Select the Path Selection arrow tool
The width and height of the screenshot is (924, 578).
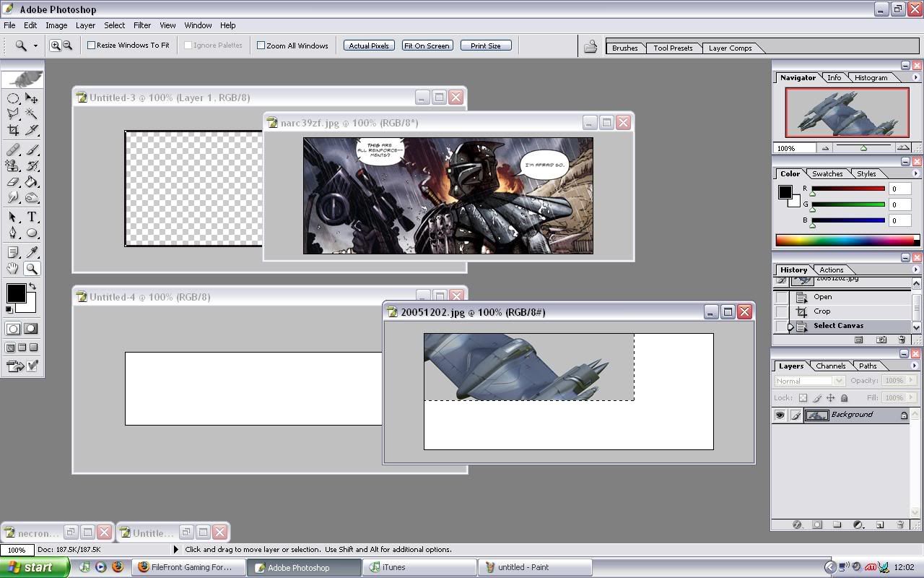click(x=13, y=217)
